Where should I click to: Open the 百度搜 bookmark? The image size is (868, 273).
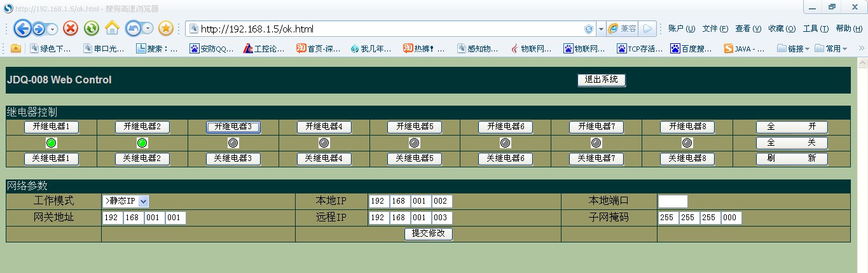[691, 48]
